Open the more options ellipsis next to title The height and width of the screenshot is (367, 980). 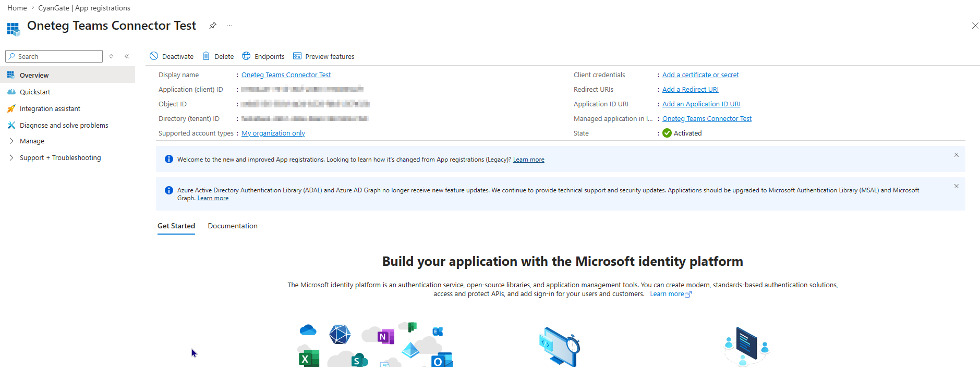point(229,26)
